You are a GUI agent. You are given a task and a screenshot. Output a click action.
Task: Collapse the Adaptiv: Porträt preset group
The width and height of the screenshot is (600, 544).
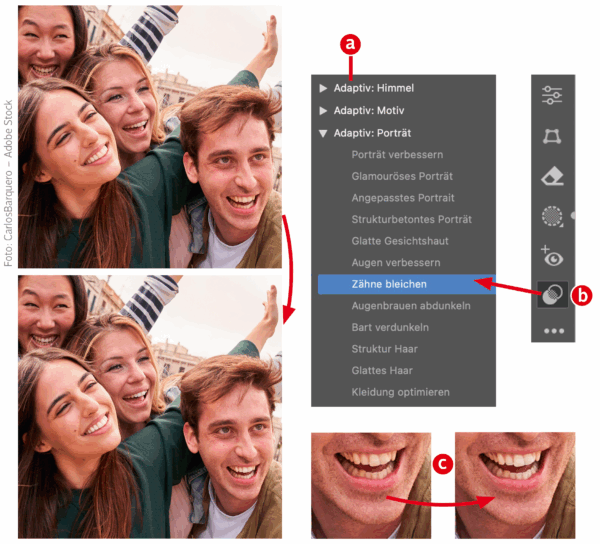point(322,133)
